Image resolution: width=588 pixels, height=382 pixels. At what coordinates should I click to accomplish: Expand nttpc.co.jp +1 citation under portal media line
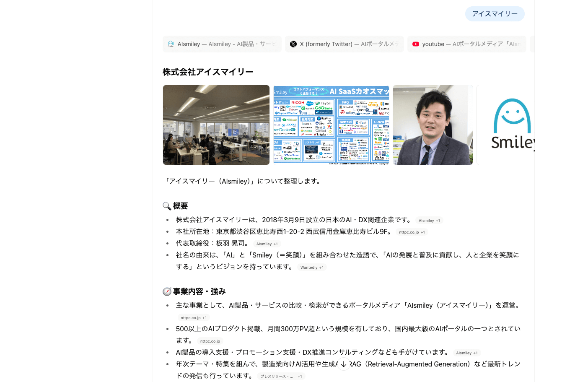(x=193, y=318)
